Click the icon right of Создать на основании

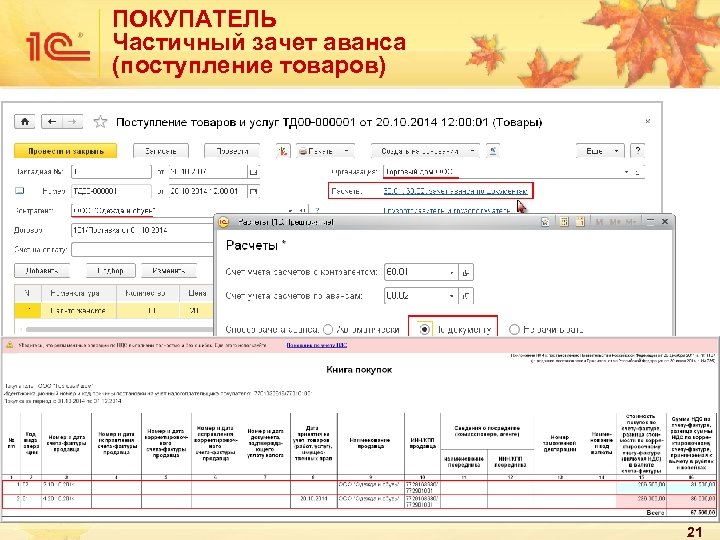point(493,151)
